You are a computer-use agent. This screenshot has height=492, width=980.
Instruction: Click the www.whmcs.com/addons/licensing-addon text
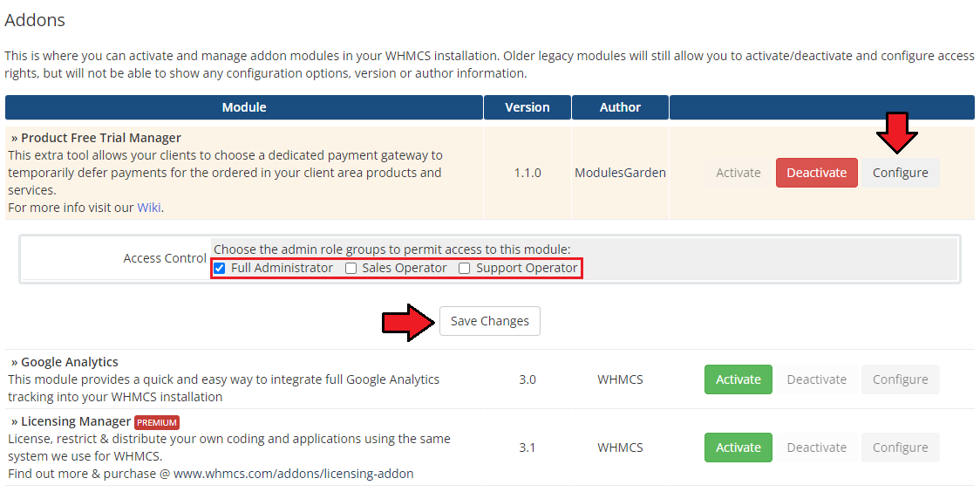[x=293, y=474]
